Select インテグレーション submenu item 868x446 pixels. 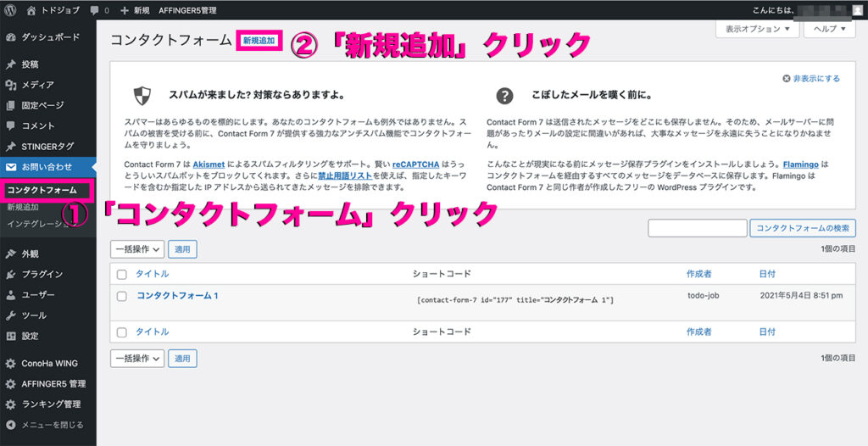click(x=42, y=224)
